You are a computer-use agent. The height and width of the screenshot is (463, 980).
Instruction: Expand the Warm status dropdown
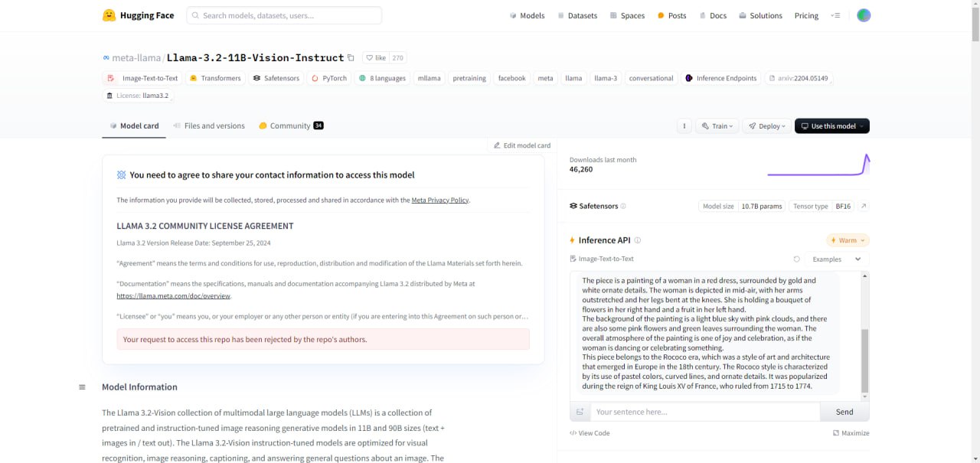click(848, 240)
